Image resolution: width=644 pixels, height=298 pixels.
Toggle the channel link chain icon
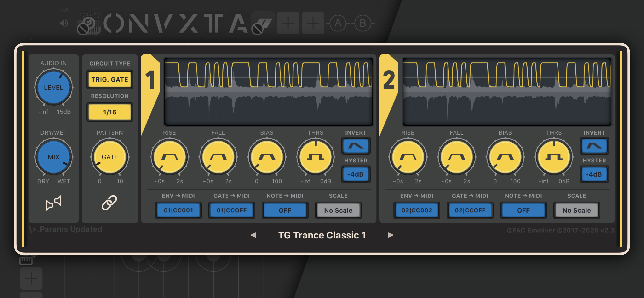(x=109, y=203)
